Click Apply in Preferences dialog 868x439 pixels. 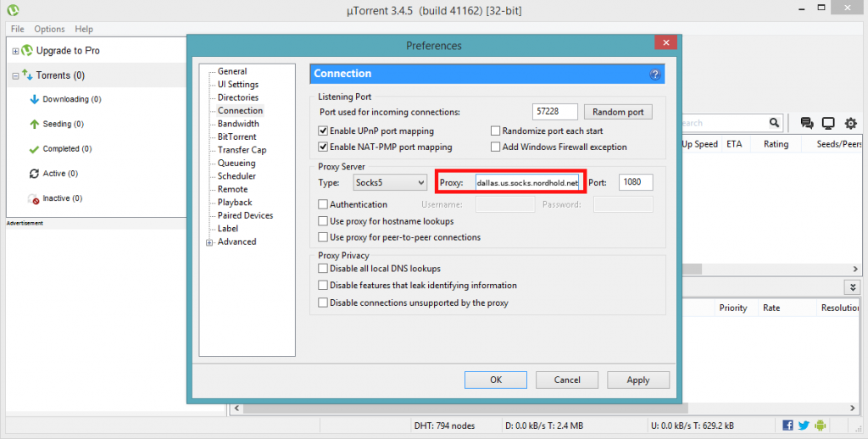[x=637, y=380]
